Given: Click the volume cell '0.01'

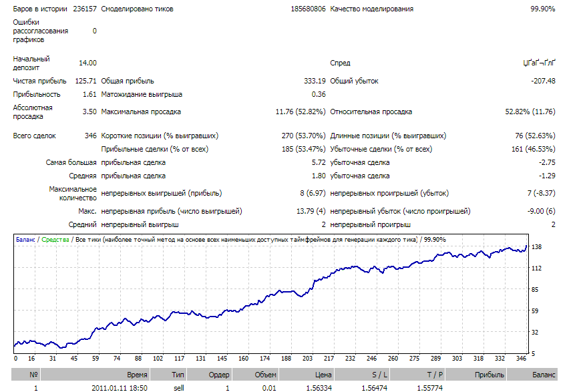Looking at the screenshot, I should coord(269,388).
